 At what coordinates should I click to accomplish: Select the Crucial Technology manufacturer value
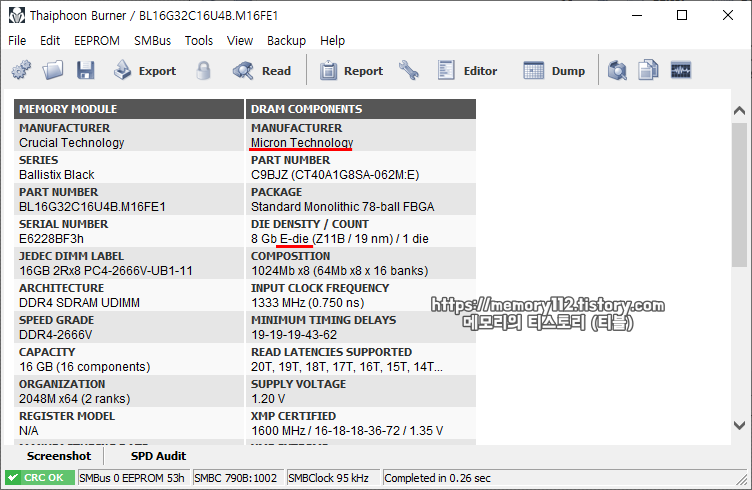(71, 143)
